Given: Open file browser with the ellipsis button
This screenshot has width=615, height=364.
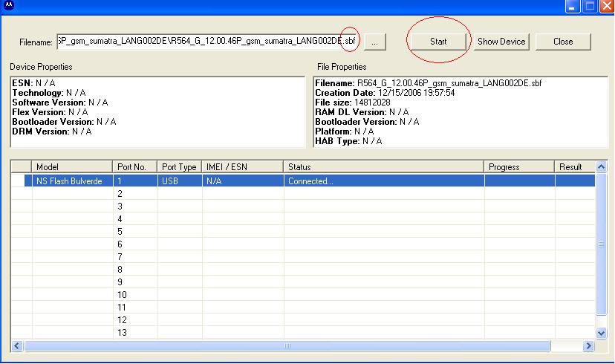Looking at the screenshot, I should (x=375, y=42).
